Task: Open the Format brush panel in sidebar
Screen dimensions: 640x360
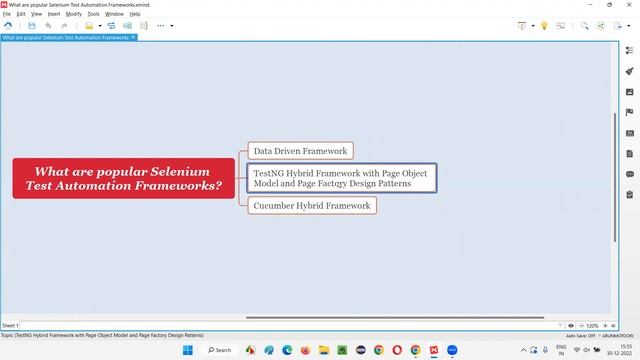Action: click(x=629, y=71)
